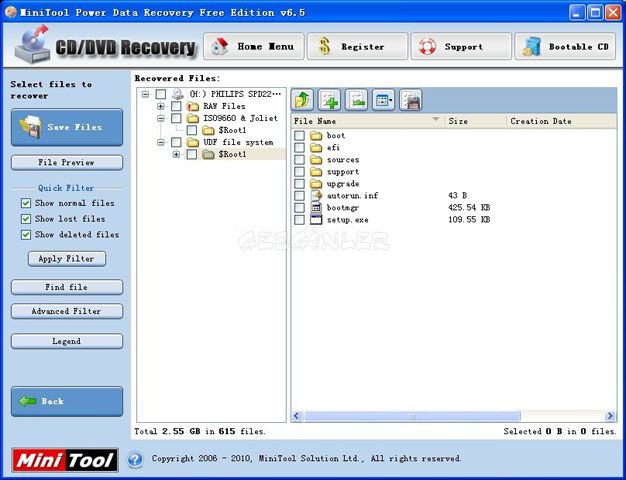Click the bootmgr file icon

click(x=316, y=208)
